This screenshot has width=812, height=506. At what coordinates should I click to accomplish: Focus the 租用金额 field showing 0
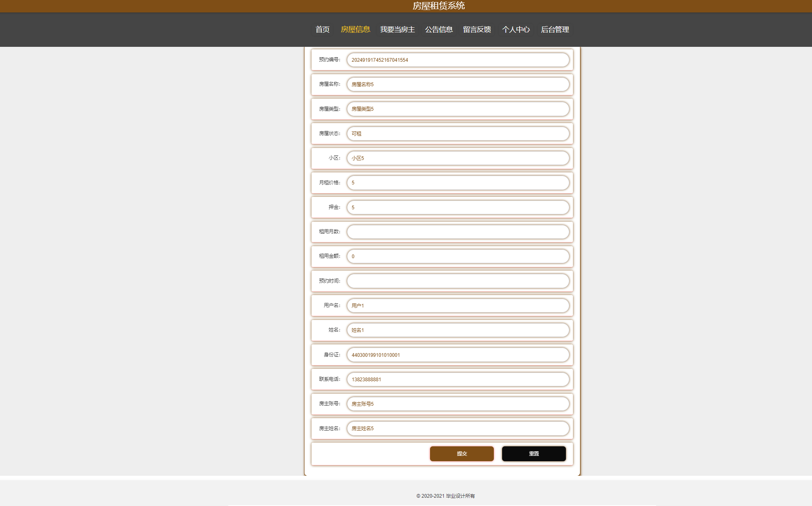[x=458, y=257]
